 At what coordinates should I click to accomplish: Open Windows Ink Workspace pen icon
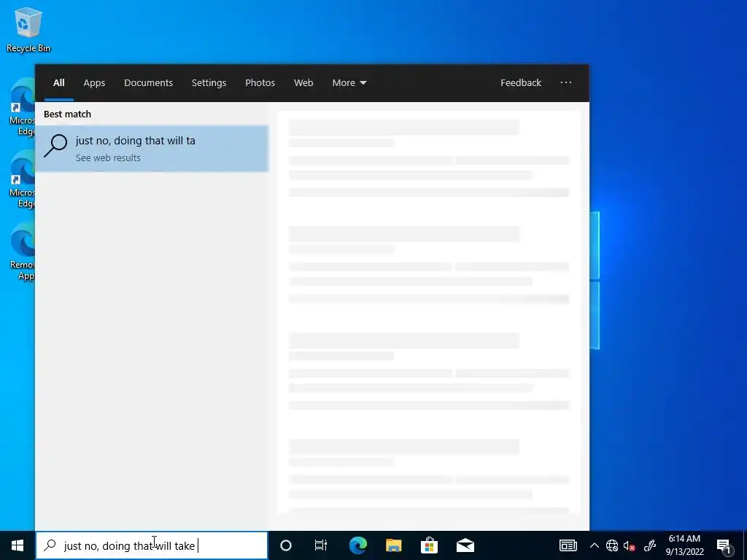pyautogui.click(x=650, y=545)
